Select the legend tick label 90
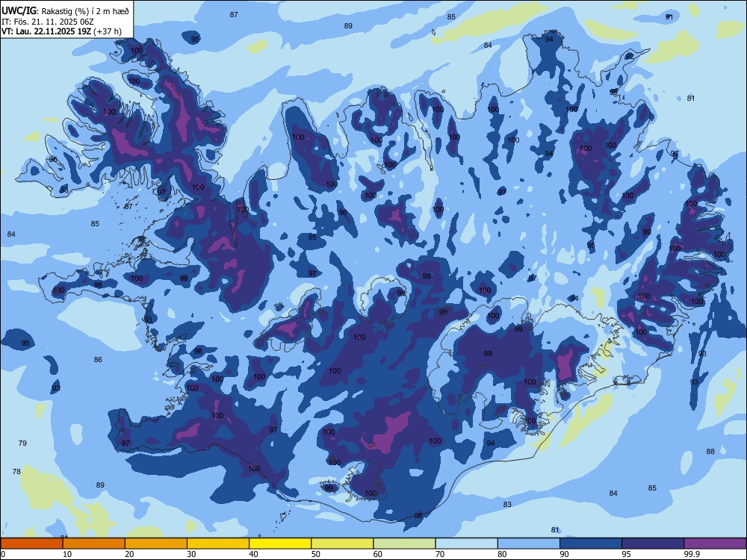 pos(564,554)
